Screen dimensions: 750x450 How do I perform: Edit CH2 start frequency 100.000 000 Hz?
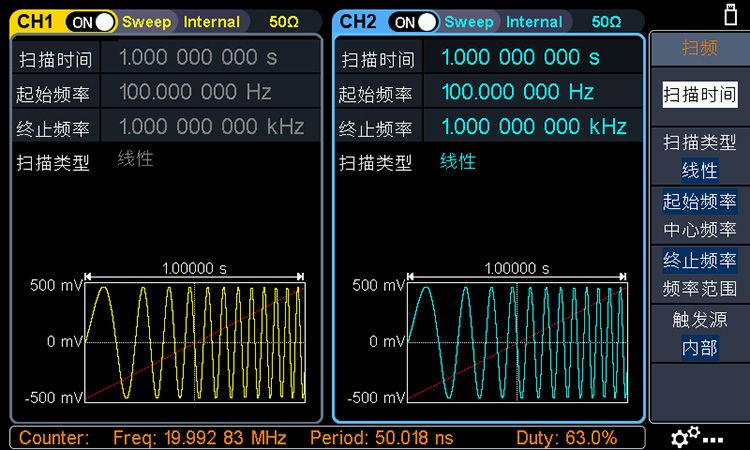517,92
